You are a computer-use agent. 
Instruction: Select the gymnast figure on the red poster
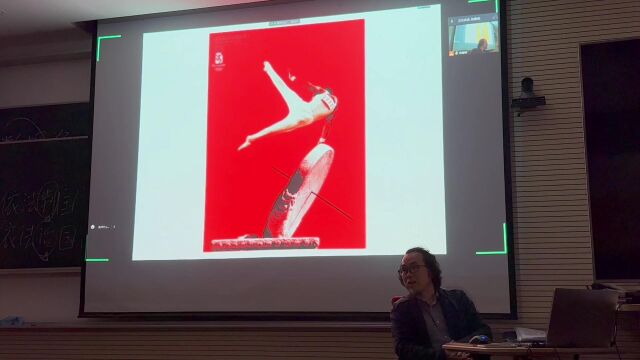(288, 106)
